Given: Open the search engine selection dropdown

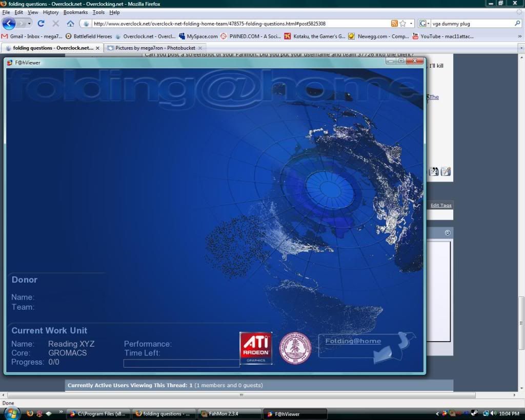Looking at the screenshot, I should click(x=424, y=24).
